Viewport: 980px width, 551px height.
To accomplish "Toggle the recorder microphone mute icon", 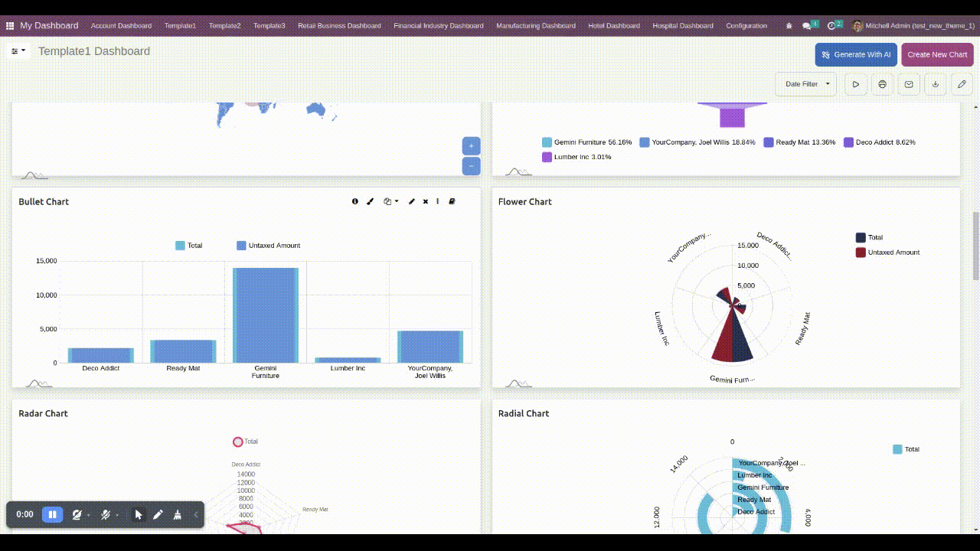I will click(106, 514).
